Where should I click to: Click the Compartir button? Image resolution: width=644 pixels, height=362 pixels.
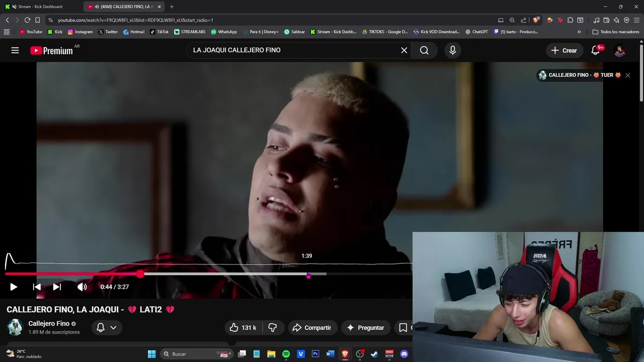coord(312,328)
